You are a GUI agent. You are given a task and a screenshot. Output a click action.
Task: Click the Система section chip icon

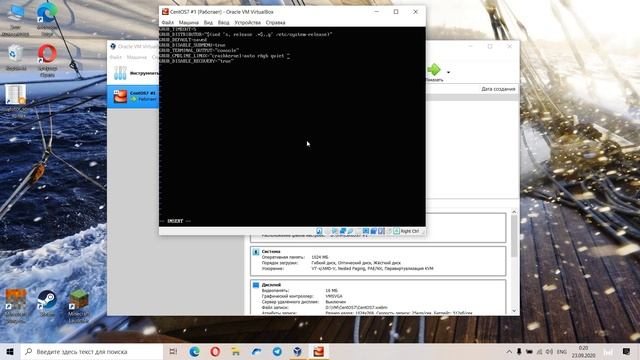[256, 252]
